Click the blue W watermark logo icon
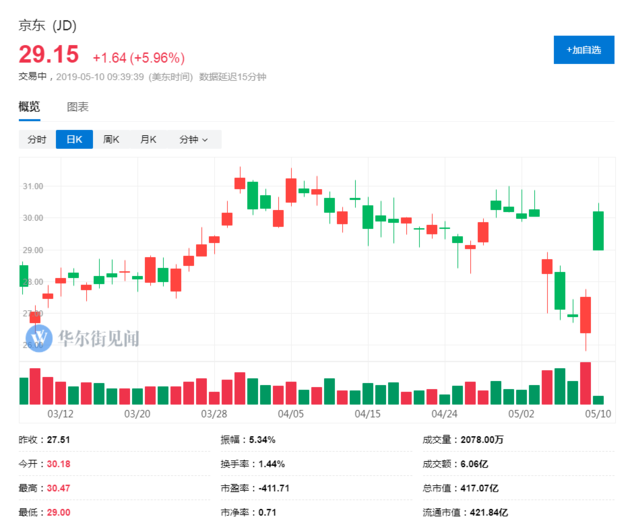This screenshot has height=517, width=630. point(39,338)
